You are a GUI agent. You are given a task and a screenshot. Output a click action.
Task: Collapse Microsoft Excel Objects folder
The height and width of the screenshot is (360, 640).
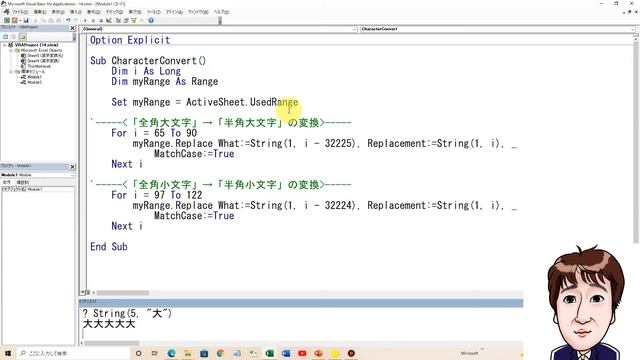(x=11, y=50)
